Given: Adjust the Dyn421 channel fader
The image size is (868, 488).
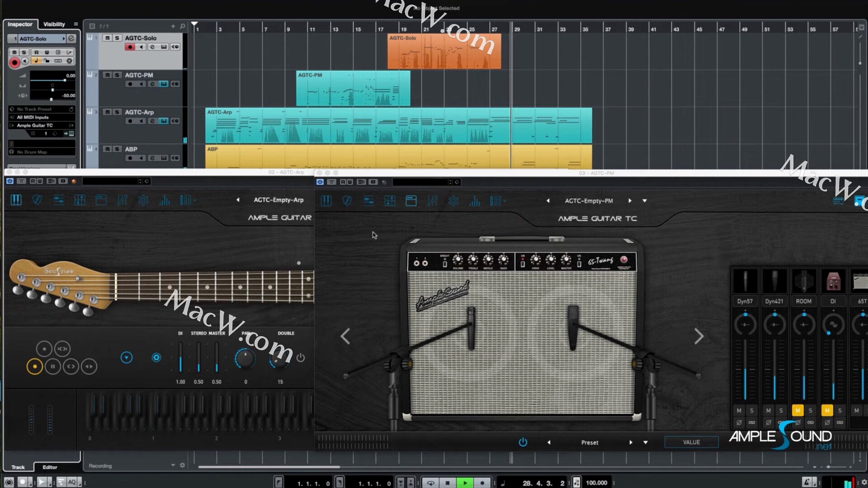Looking at the screenshot, I should coord(774,371).
